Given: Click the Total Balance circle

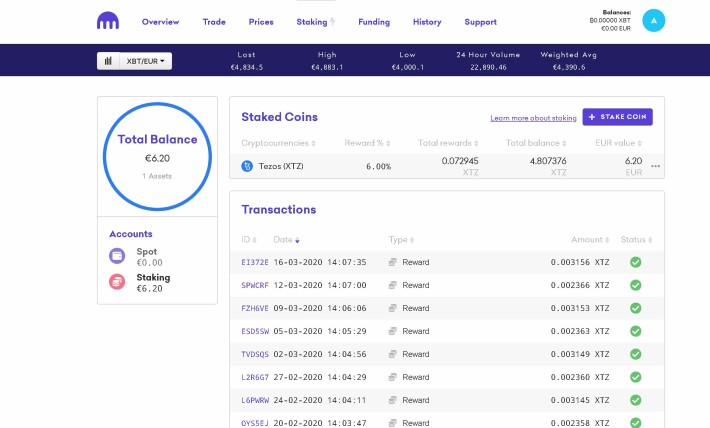Looking at the screenshot, I should [157, 157].
